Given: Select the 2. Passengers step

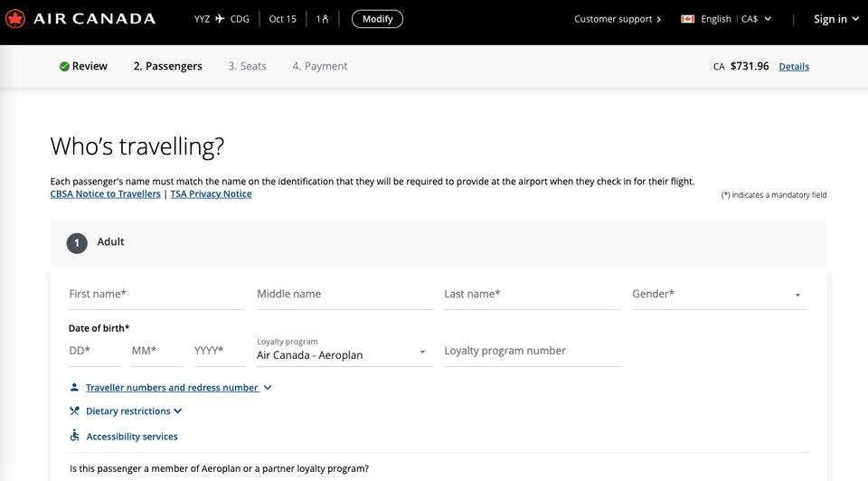Looking at the screenshot, I should pyautogui.click(x=168, y=66).
